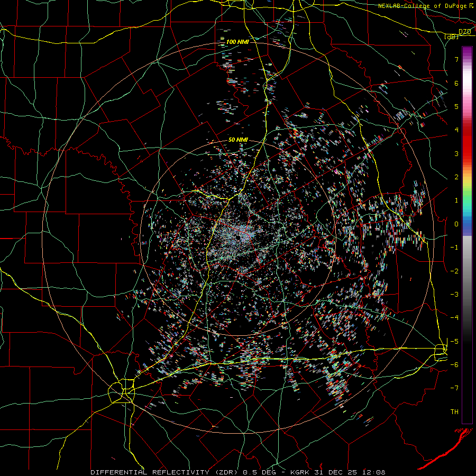This screenshot has height=476, width=476.
Task: Click the "-2" value on the color scale
Action: 454,271
